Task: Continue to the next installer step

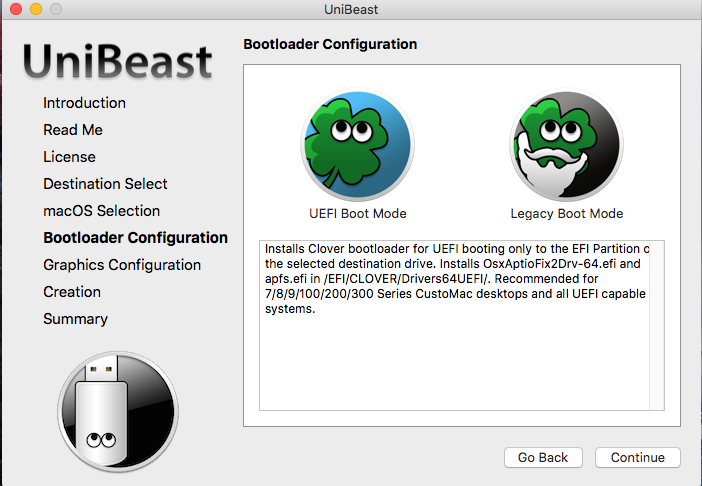Action: point(638,457)
